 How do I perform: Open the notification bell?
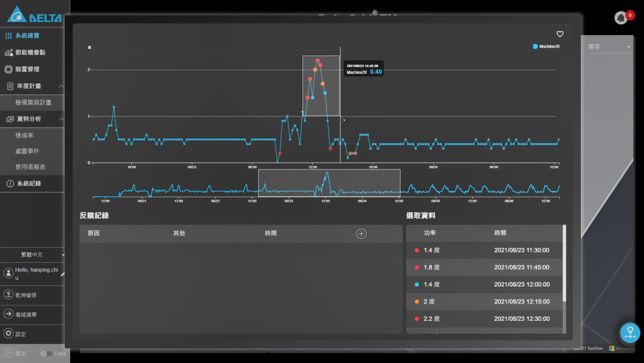tap(620, 18)
